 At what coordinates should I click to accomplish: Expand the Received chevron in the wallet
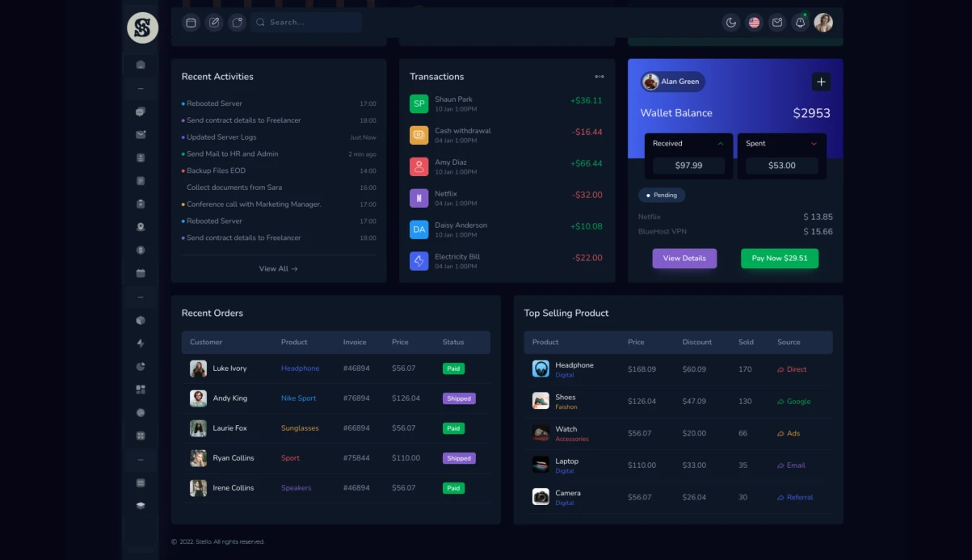click(721, 144)
